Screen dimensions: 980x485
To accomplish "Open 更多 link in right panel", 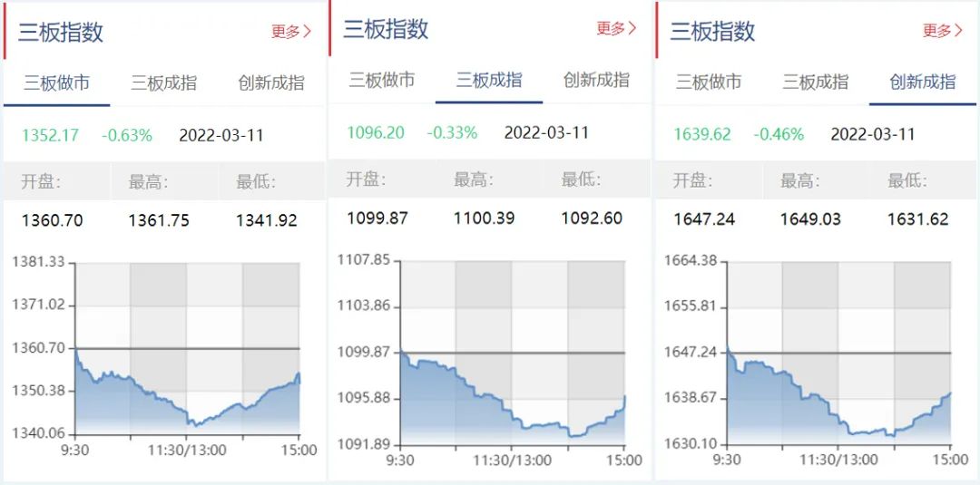I will pos(943,31).
